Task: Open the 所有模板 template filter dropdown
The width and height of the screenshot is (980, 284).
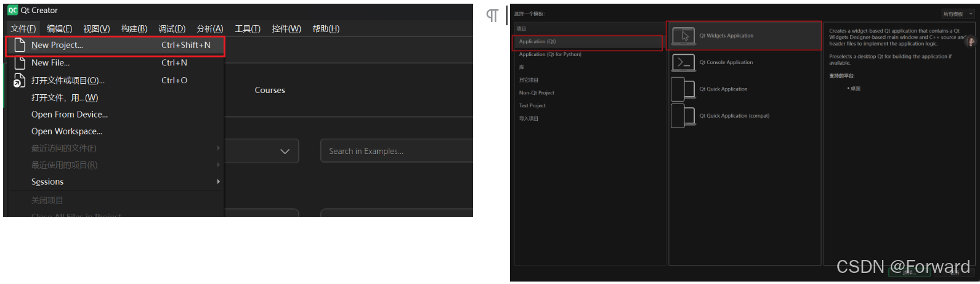Action: [x=958, y=14]
